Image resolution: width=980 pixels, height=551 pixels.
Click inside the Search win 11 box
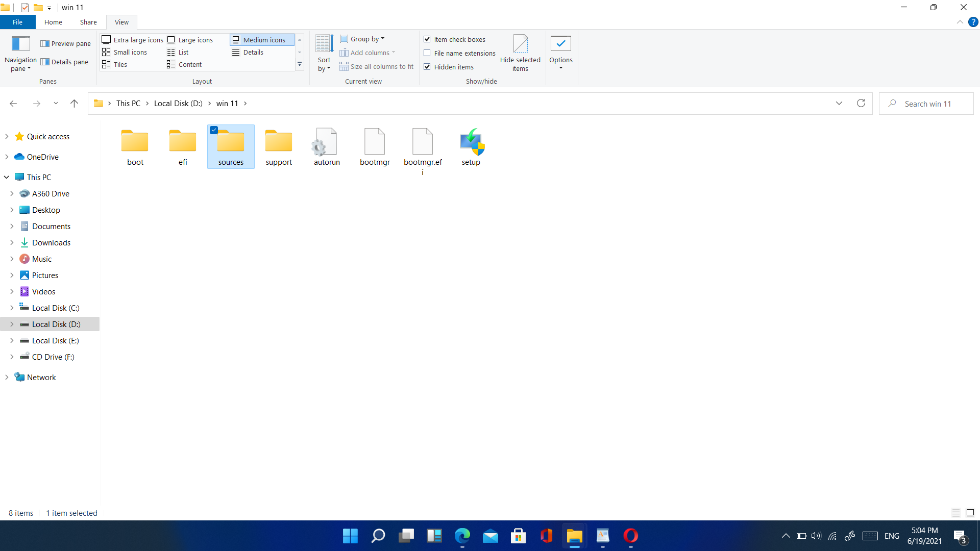[929, 103]
